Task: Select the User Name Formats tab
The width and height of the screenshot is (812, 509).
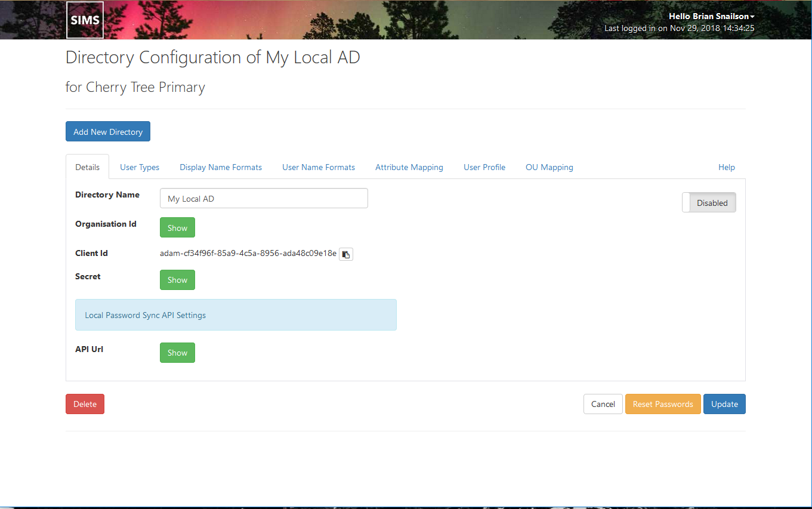Action: 319,167
